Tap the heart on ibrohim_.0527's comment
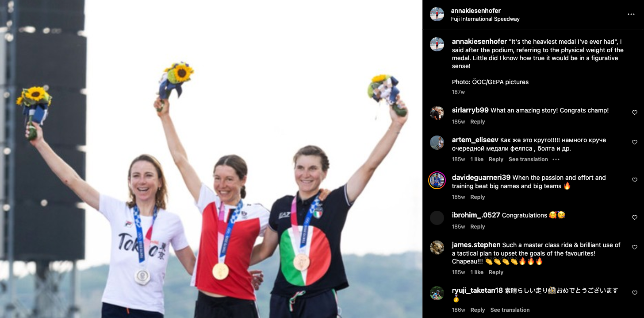 pyautogui.click(x=635, y=217)
